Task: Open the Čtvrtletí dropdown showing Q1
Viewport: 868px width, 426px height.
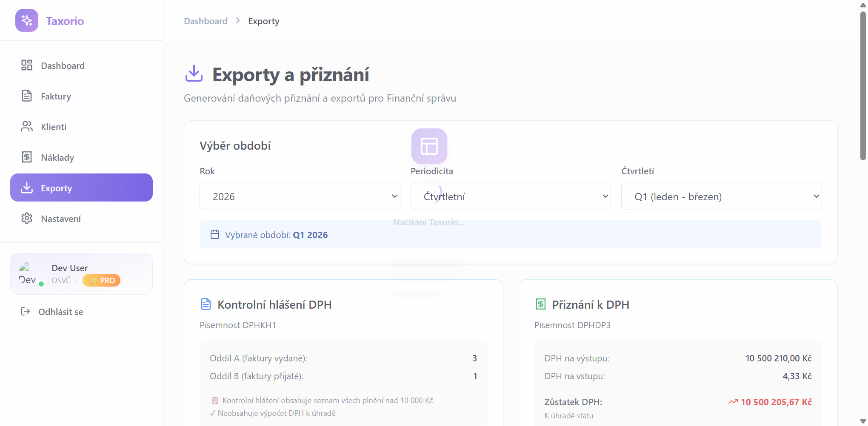Action: click(721, 196)
